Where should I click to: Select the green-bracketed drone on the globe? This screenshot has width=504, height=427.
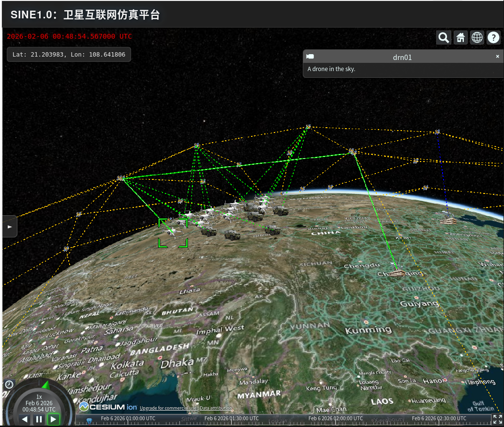173,232
